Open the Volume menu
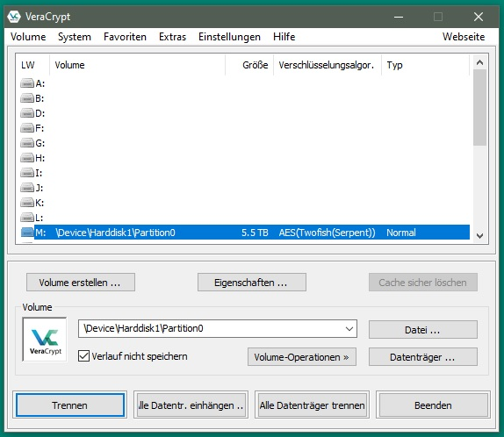The height and width of the screenshot is (437, 504). click(x=28, y=37)
